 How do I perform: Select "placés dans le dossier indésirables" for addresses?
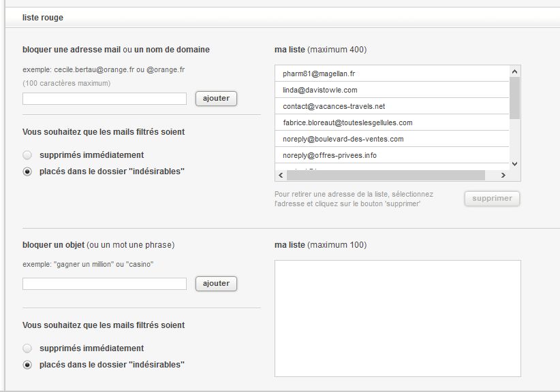click(x=27, y=172)
